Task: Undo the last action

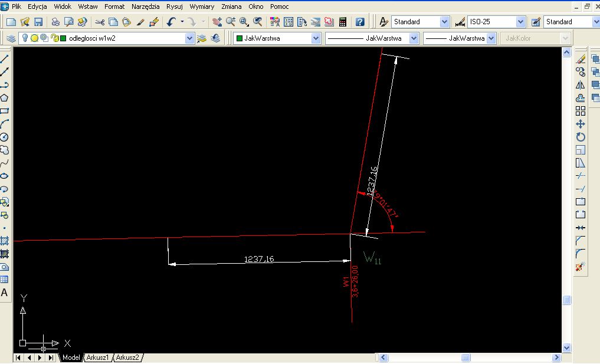Action: point(172,22)
